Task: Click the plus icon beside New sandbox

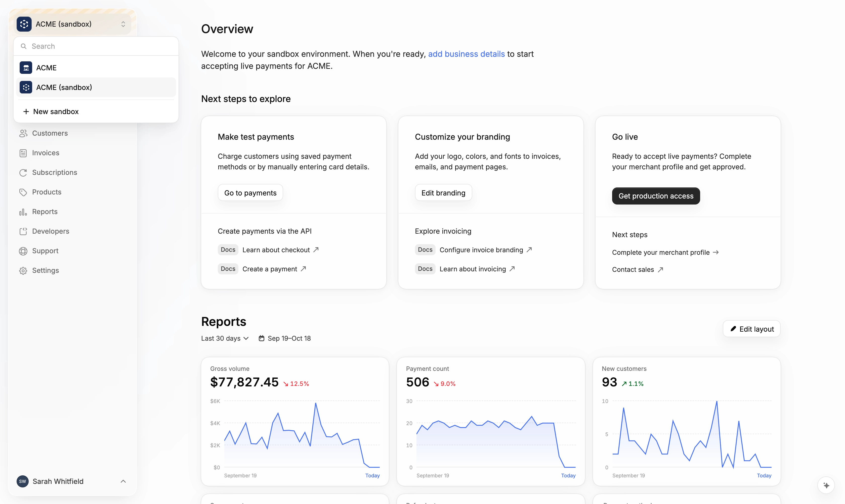Action: pyautogui.click(x=26, y=111)
